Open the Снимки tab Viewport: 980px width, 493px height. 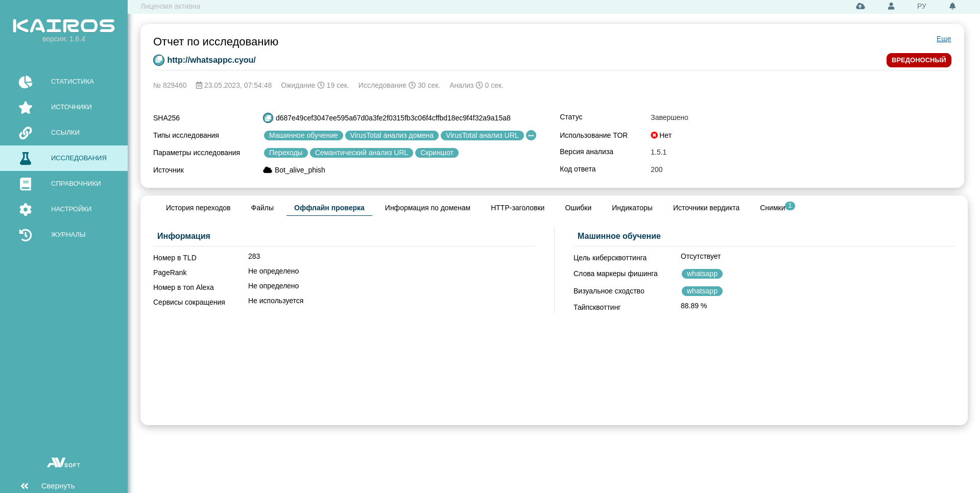[x=772, y=208]
